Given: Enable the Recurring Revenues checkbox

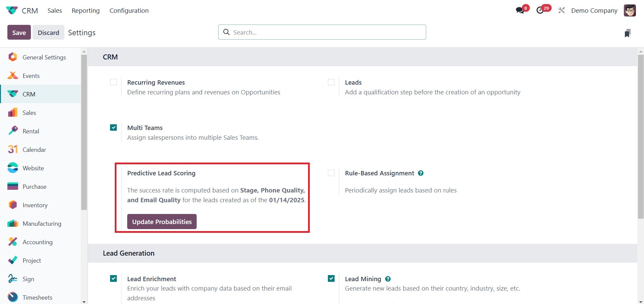Looking at the screenshot, I should 113,82.
